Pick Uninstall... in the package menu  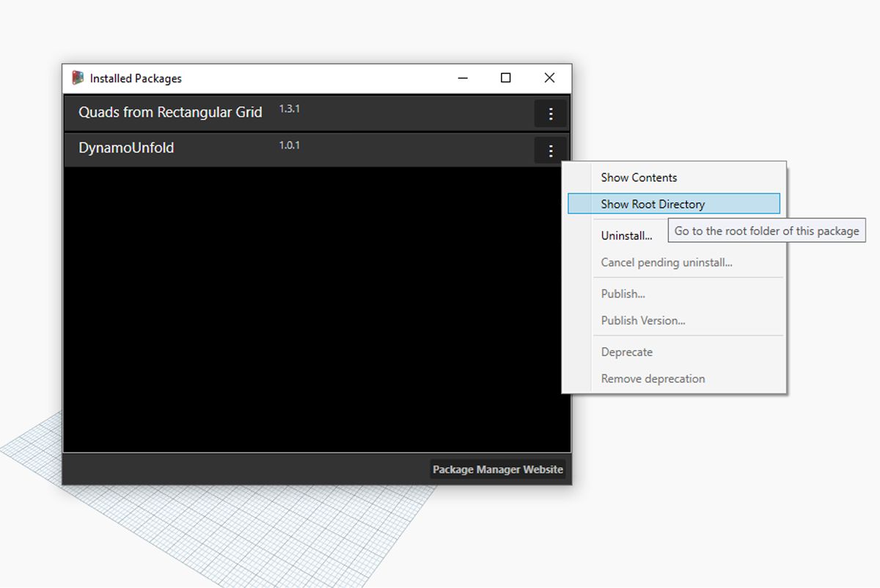pyautogui.click(x=626, y=236)
